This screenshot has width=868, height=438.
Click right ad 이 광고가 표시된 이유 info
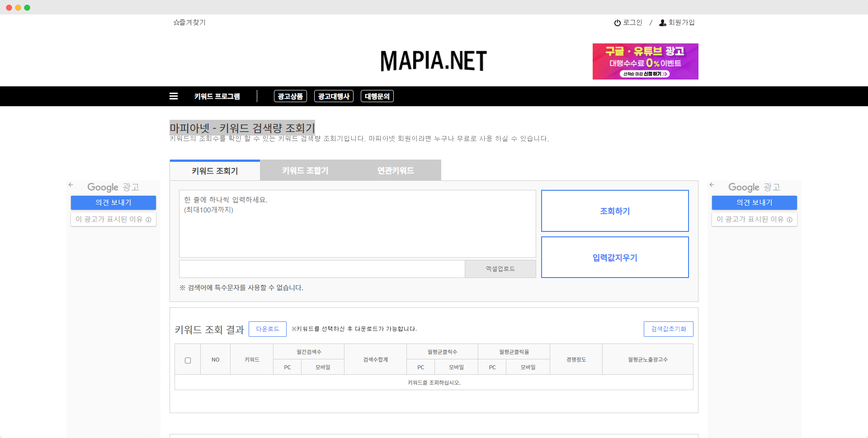click(x=755, y=219)
